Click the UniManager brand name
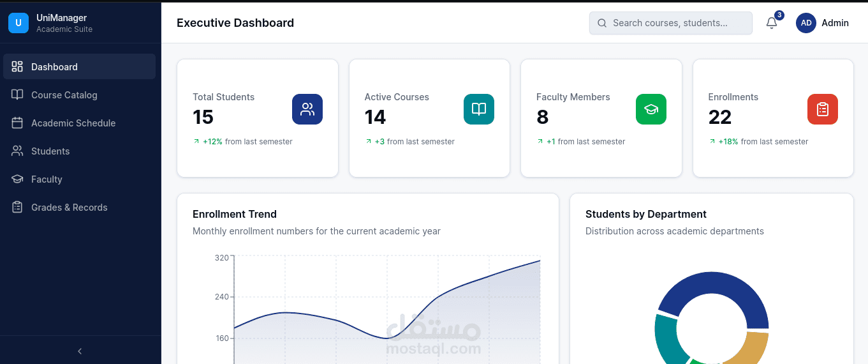868x364 pixels. 62,18
